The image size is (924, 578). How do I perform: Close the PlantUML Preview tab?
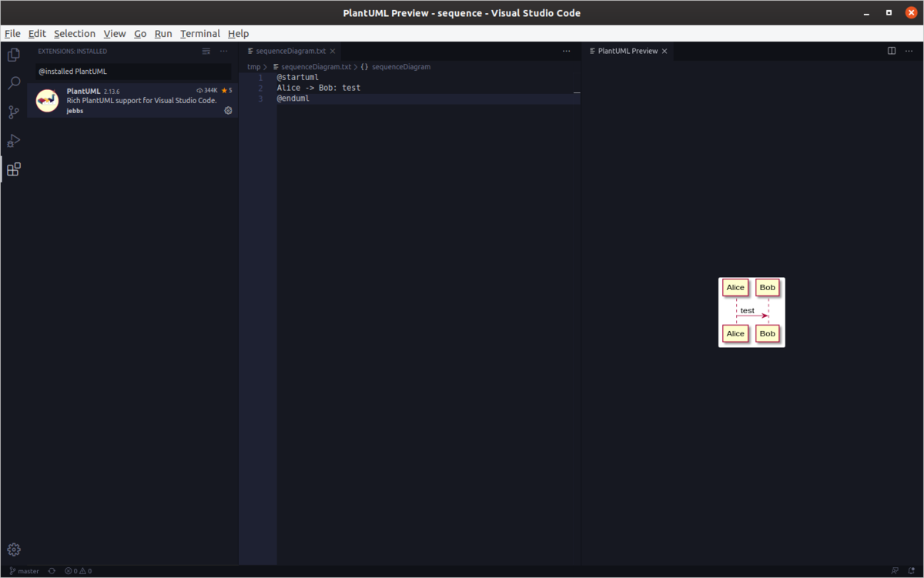pyautogui.click(x=665, y=51)
